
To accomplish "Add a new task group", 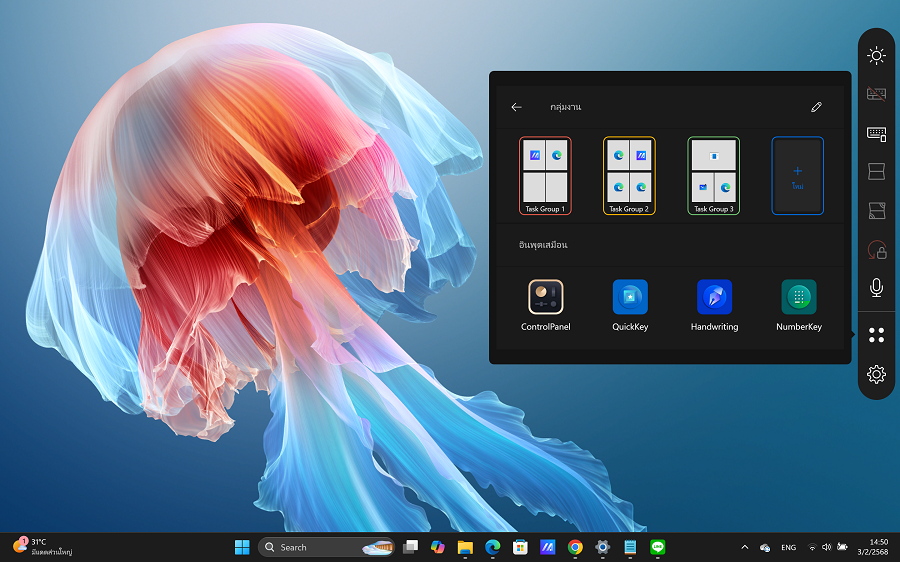I will [797, 176].
